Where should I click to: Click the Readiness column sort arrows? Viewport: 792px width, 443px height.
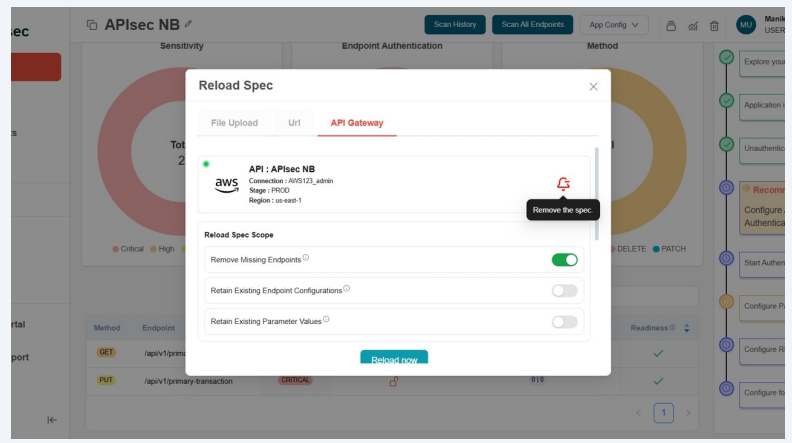pyautogui.click(x=687, y=328)
